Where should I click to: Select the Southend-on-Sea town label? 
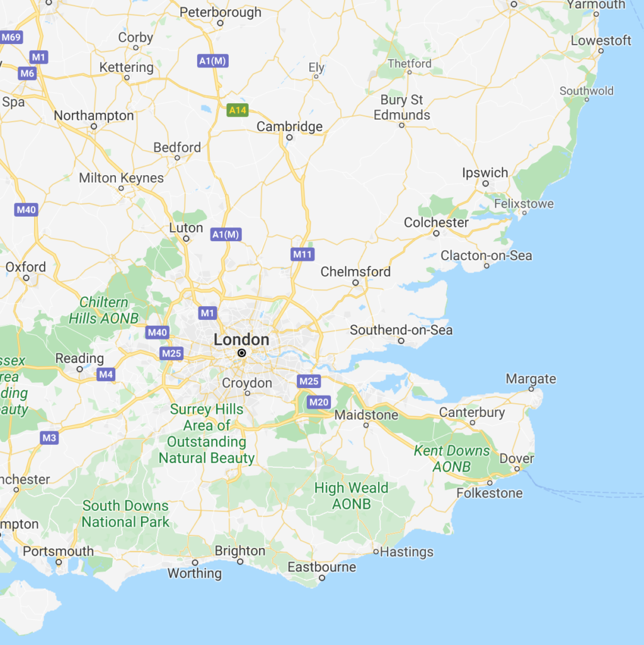401,330
